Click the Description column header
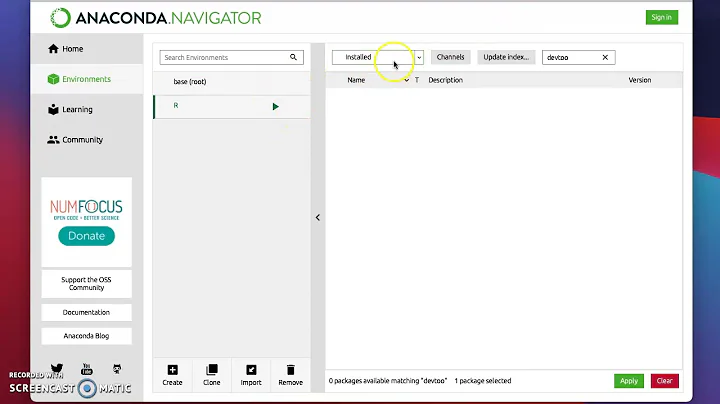720x404 pixels. click(x=445, y=80)
